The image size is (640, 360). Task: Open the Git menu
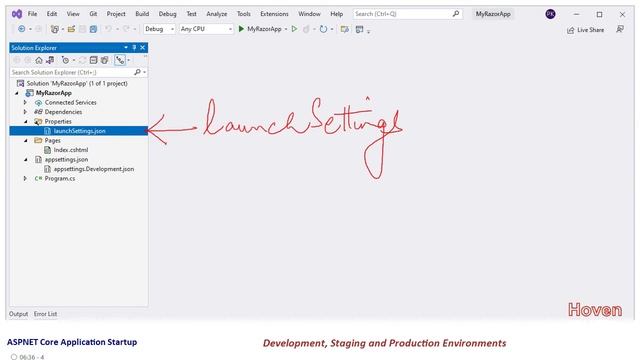point(93,14)
